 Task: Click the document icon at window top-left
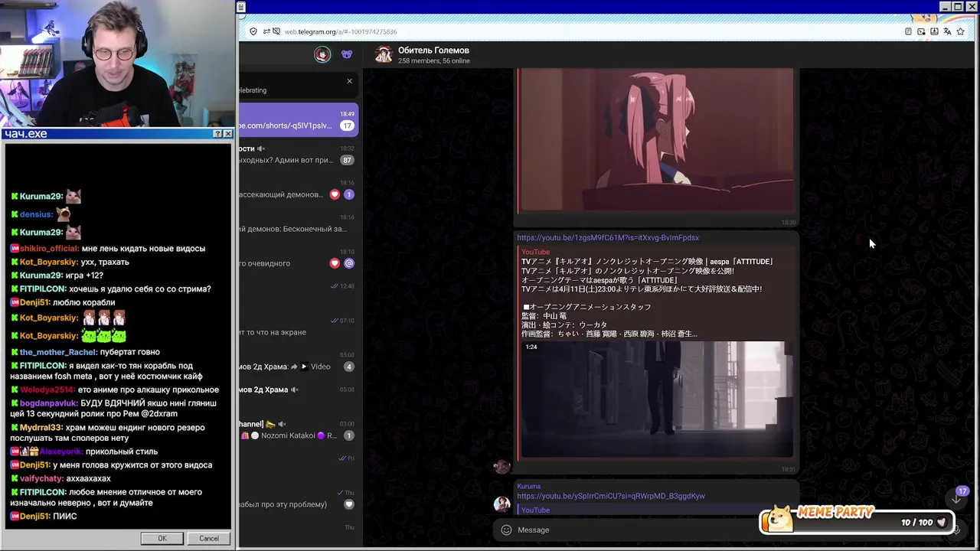coord(241,8)
